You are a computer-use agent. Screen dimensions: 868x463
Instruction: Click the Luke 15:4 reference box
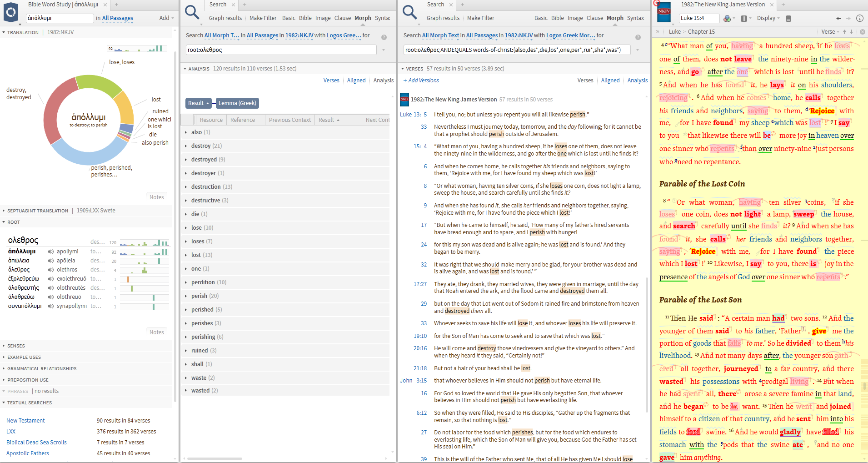pyautogui.click(x=699, y=18)
